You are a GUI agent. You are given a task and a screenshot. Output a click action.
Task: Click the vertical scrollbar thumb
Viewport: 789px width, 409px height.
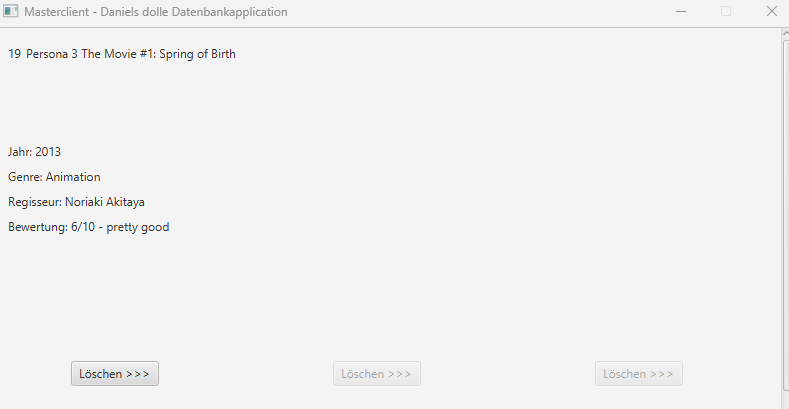click(786, 215)
